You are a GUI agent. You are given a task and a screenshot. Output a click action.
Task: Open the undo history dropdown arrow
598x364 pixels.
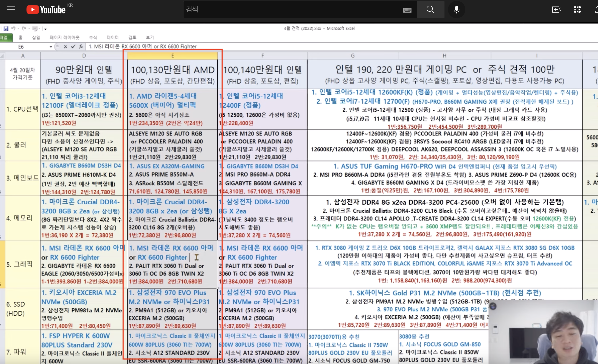point(18,29)
